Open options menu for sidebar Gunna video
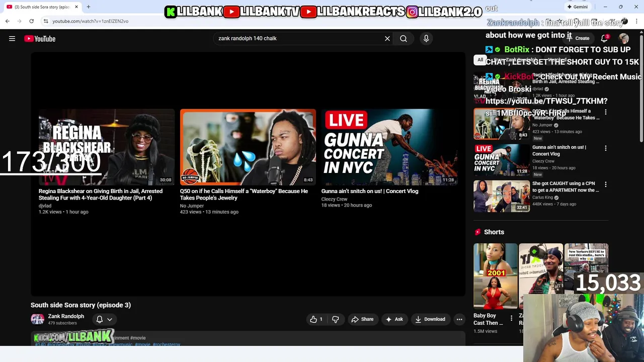This screenshot has height=362, width=644. pyautogui.click(x=606, y=148)
